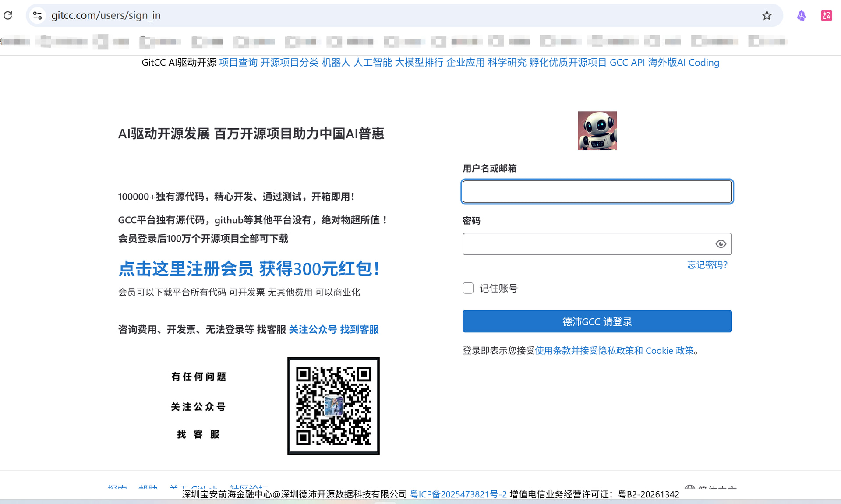The image size is (841, 504).
Task: Click the line starting 会员可以下载平台所有代码
Action: [x=239, y=292]
